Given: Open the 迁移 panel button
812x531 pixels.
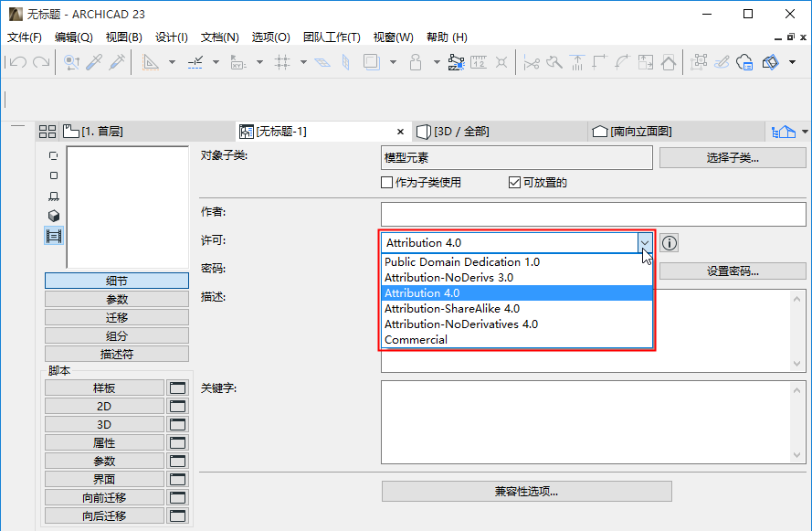Looking at the screenshot, I should coord(117,317).
